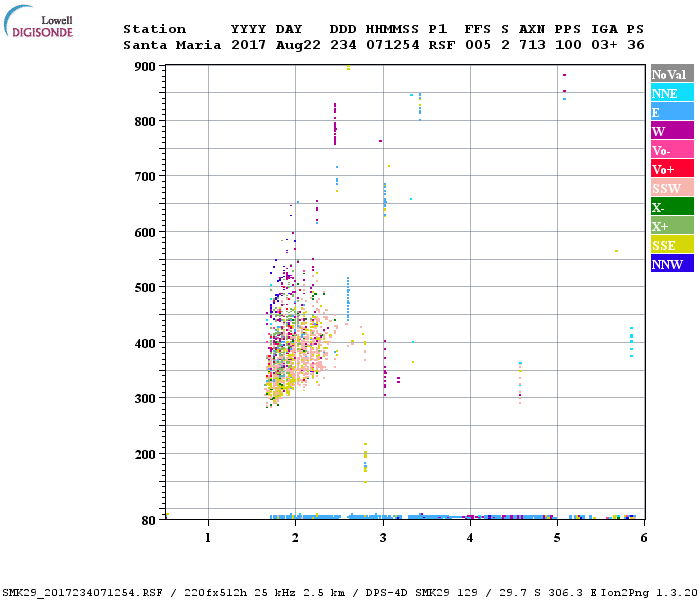Viewport: 700px width, 600px height.
Task: Click the station name Santa Maria
Action: [x=172, y=45]
